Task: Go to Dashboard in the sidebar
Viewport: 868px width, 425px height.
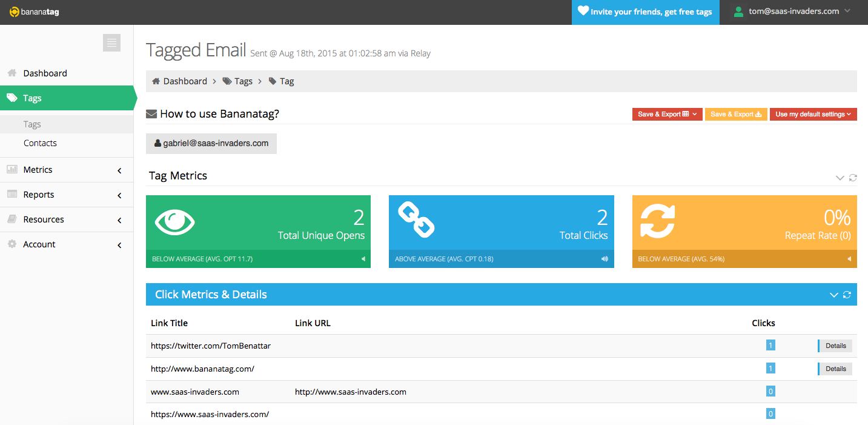Action: click(x=67, y=73)
